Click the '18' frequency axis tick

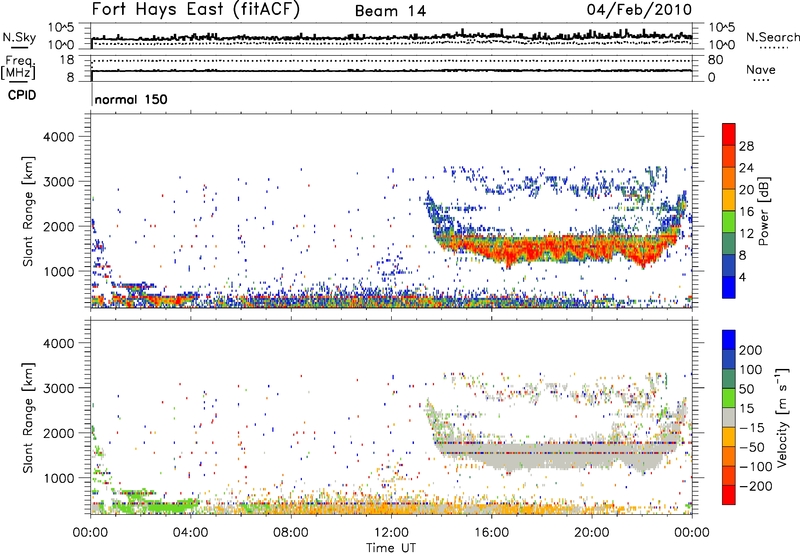pyautogui.click(x=67, y=60)
